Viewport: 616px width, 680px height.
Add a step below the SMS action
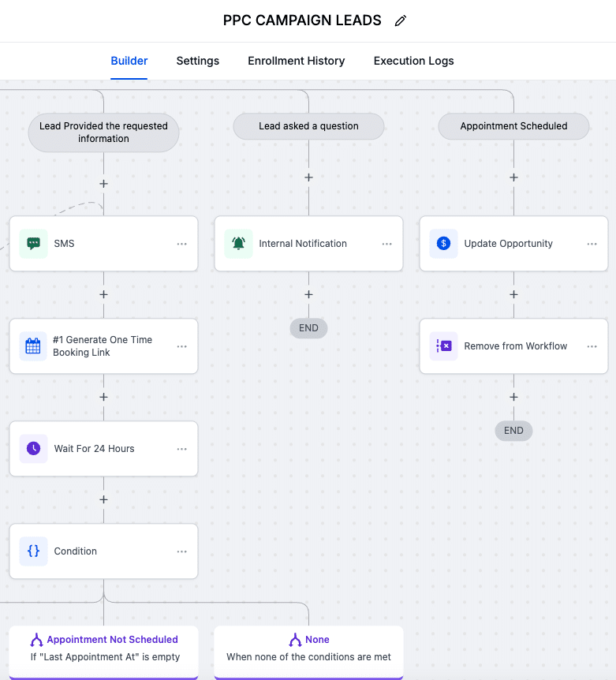(x=103, y=294)
